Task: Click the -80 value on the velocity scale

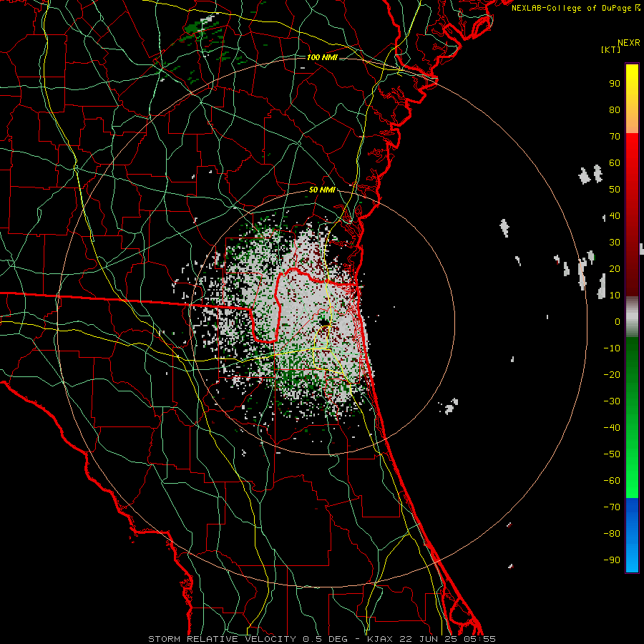Action: tap(612, 534)
